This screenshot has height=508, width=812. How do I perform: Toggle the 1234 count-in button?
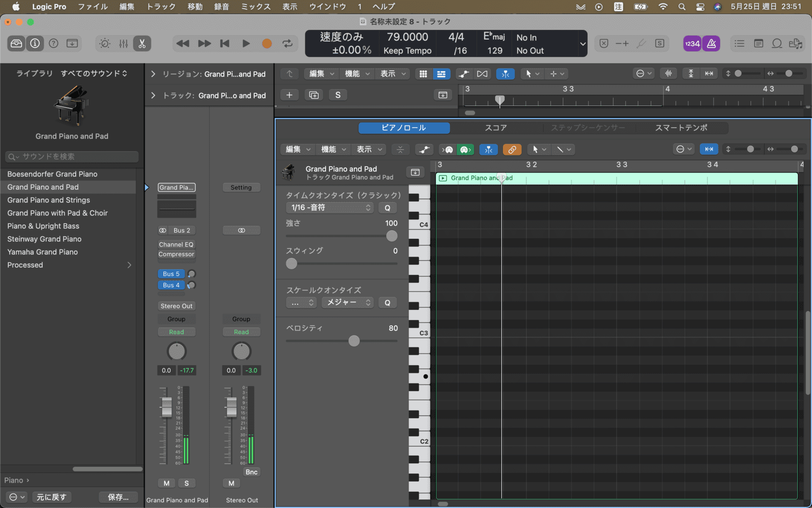coord(692,44)
